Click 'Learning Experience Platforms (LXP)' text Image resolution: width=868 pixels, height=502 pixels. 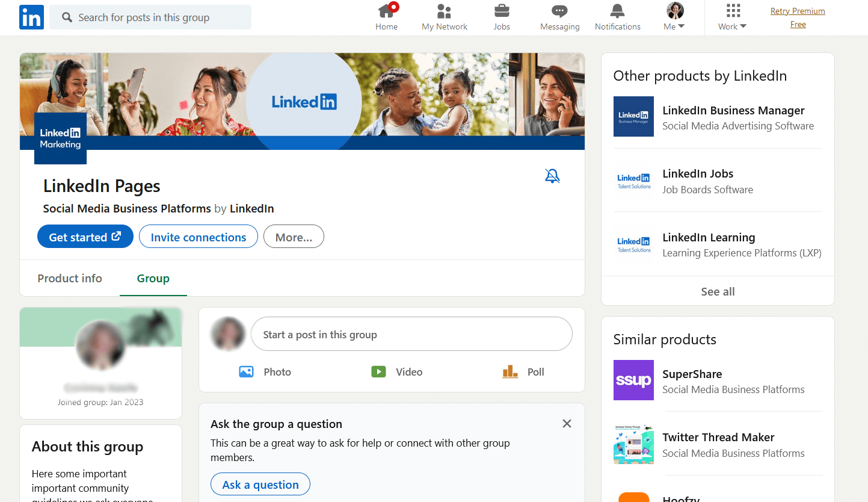[x=742, y=253]
